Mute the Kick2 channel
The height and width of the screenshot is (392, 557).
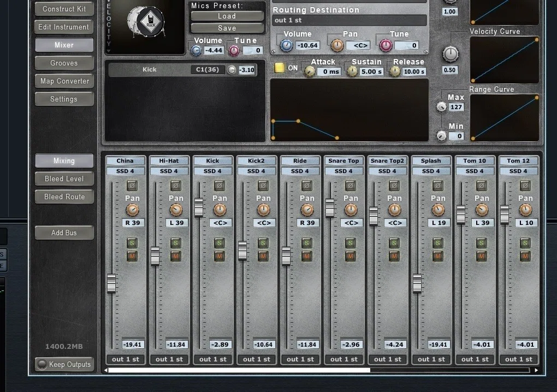point(263,256)
